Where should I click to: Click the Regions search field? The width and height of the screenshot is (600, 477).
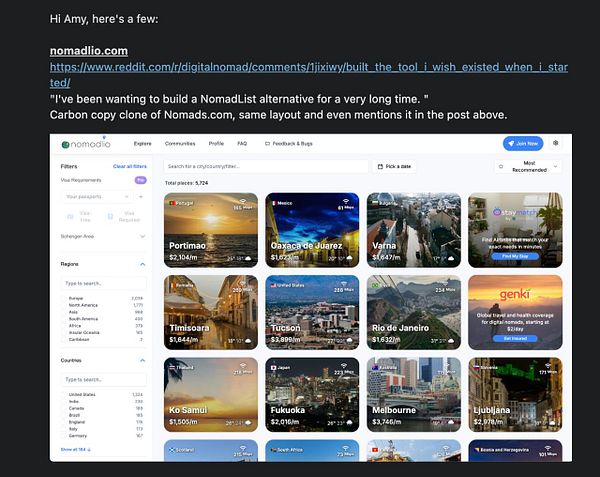point(103,283)
